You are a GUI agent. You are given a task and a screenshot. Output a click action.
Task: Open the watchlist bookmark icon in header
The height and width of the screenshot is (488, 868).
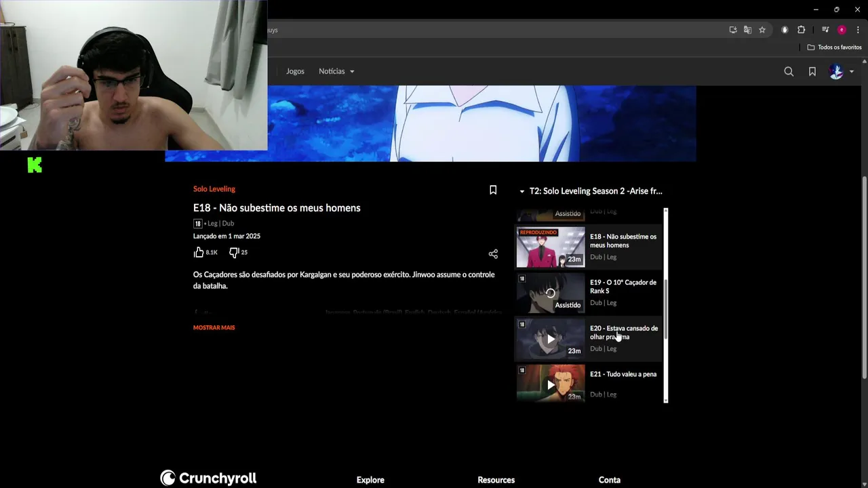click(x=812, y=71)
